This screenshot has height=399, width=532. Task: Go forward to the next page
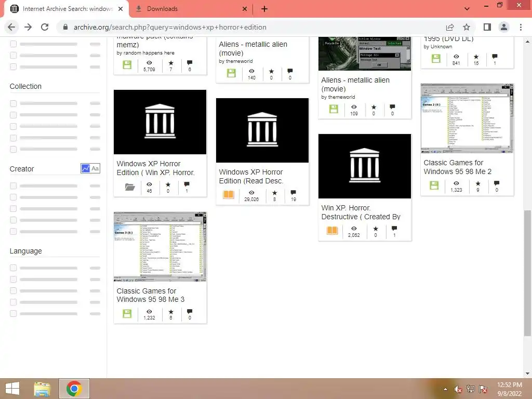point(28,27)
